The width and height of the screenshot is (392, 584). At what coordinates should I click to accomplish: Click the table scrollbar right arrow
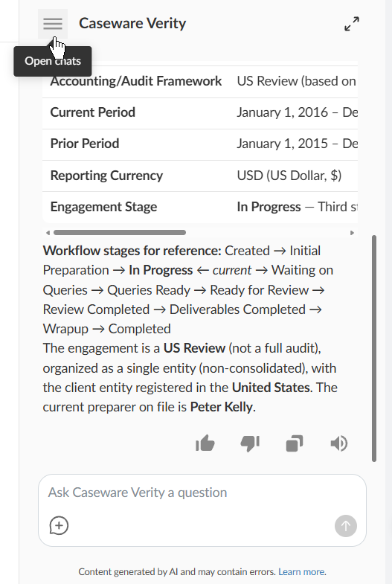pos(352,233)
